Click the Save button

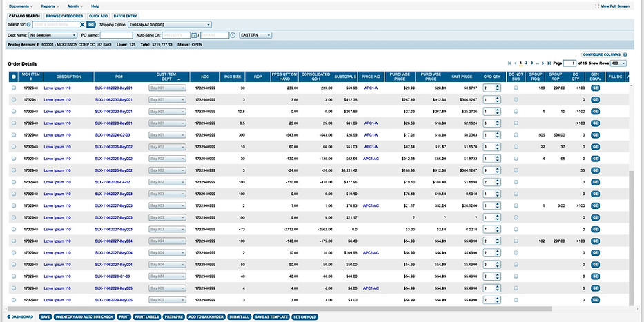click(x=46, y=317)
